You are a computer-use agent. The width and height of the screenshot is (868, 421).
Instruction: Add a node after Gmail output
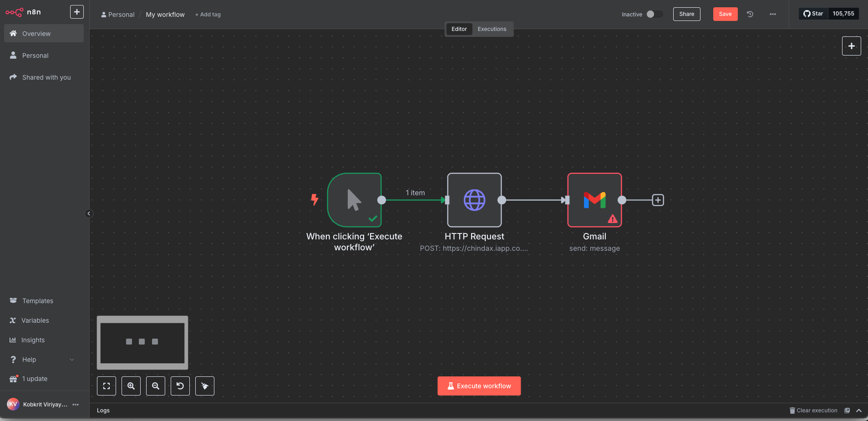point(658,200)
